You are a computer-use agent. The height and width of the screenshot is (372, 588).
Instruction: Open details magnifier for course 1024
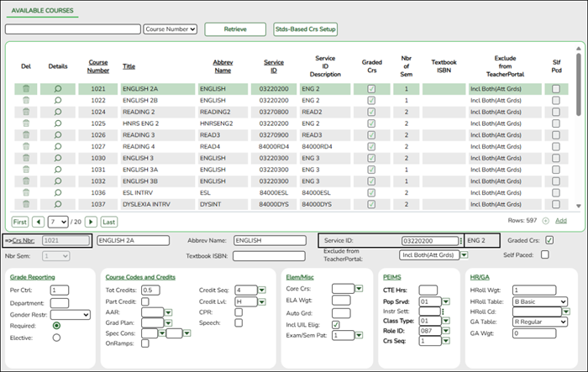pos(58,112)
